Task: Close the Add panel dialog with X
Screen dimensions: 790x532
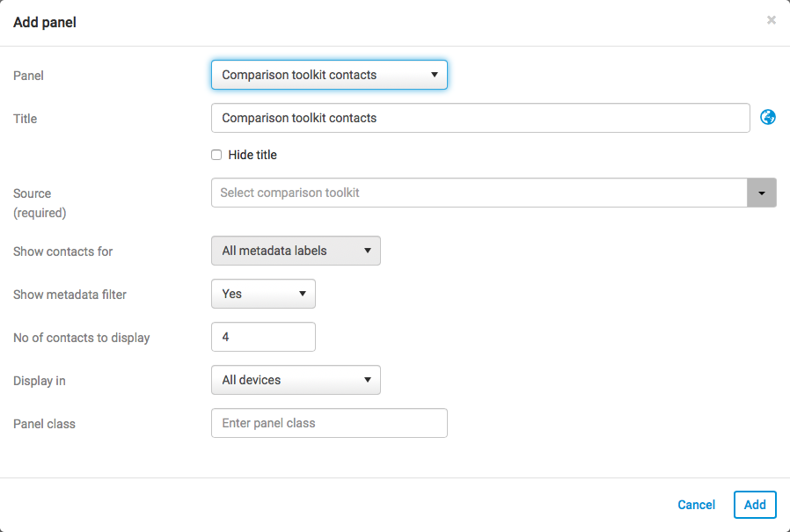Action: (x=772, y=20)
